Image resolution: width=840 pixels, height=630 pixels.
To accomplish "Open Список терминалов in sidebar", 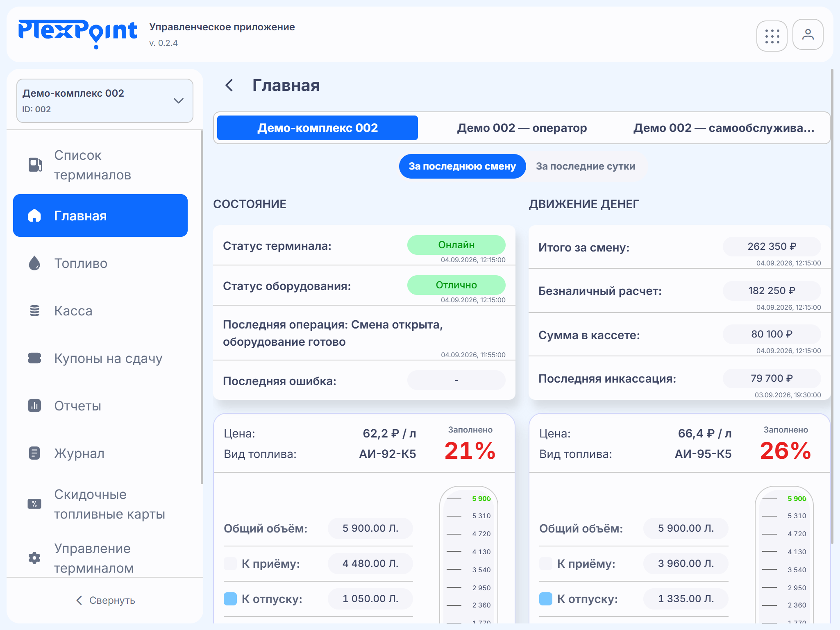I will 100,165.
